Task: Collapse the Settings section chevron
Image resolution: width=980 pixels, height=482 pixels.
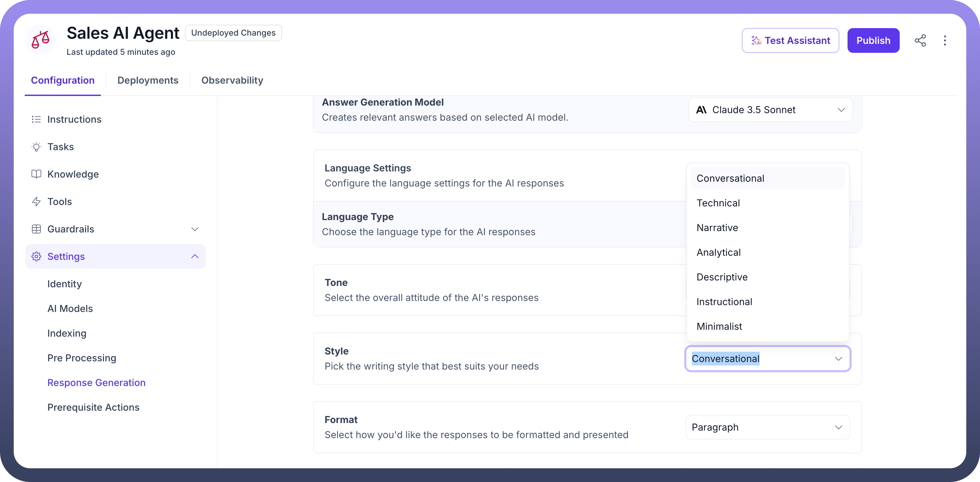Action: 195,256
